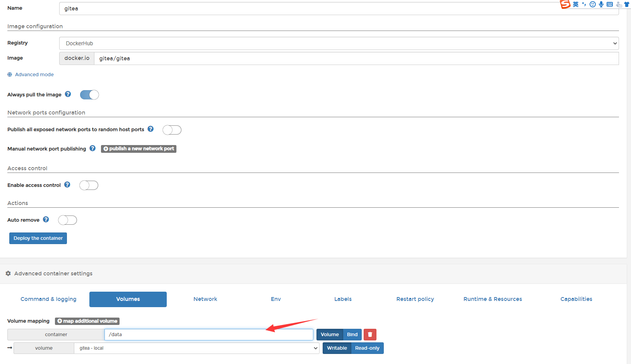Click map additional volume button
The height and width of the screenshot is (364, 631).
coord(87,321)
